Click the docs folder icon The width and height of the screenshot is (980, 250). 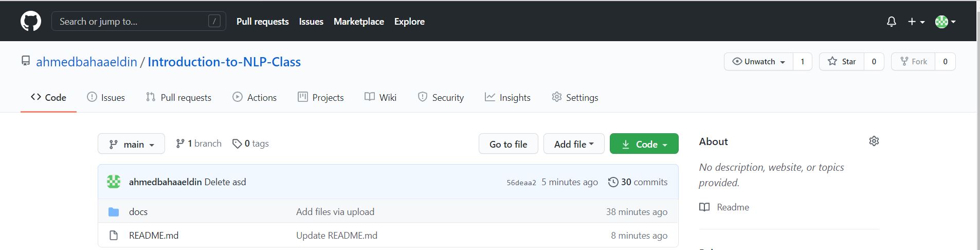coord(114,212)
